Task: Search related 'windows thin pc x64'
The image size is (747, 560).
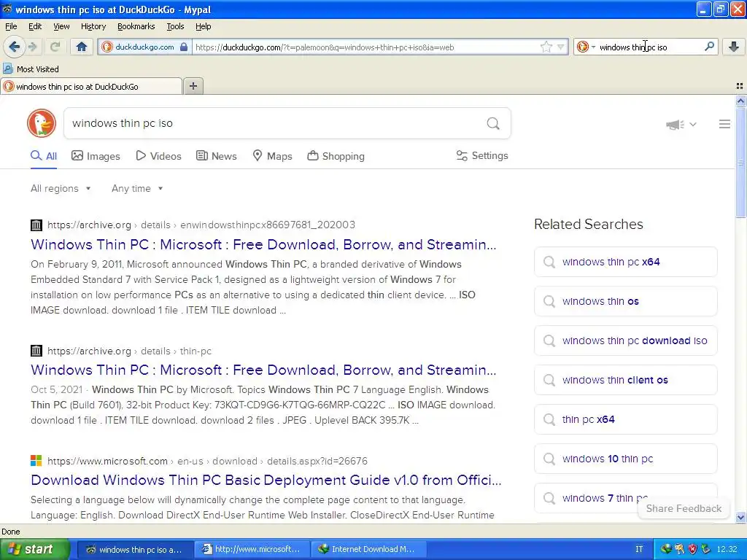Action: click(625, 262)
